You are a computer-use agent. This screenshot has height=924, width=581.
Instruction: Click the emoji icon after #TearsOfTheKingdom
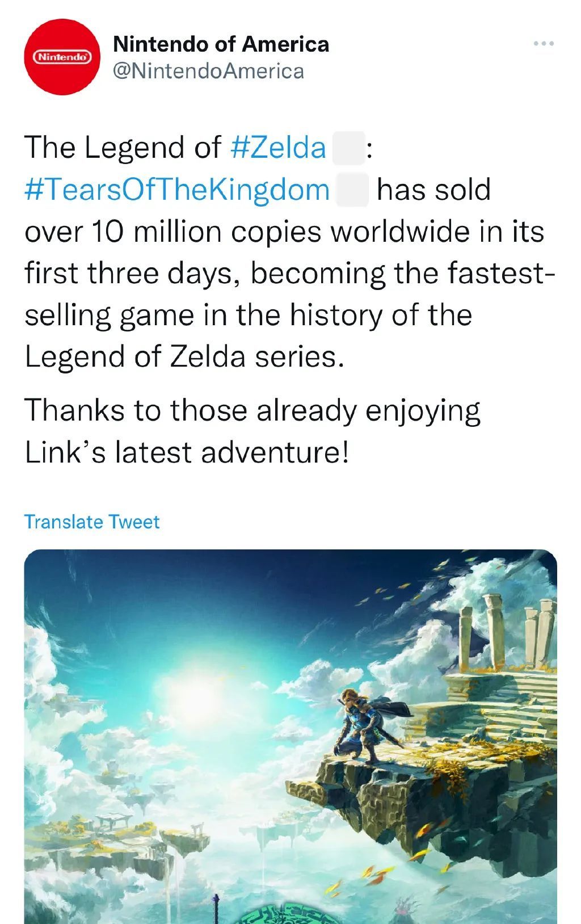(353, 190)
